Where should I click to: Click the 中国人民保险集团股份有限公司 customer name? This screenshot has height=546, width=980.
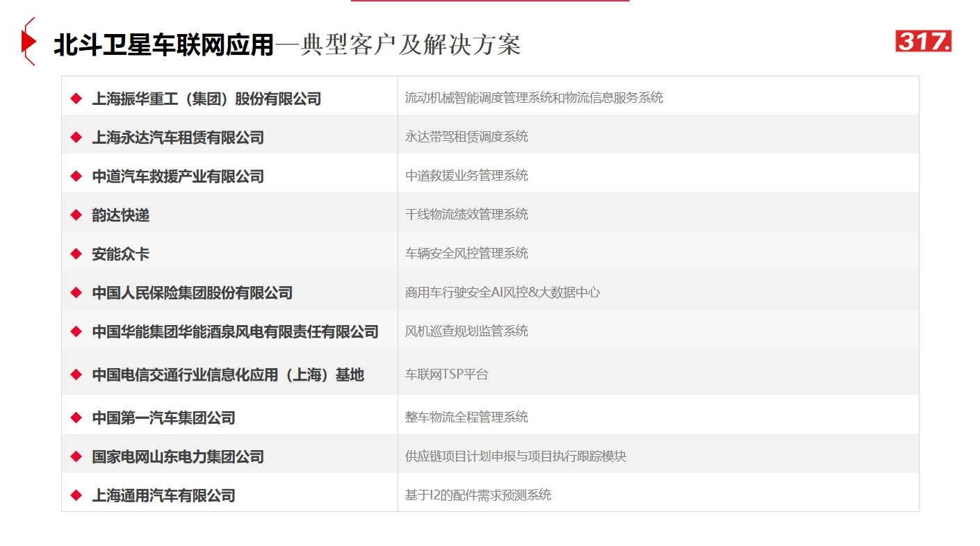pyautogui.click(x=192, y=293)
